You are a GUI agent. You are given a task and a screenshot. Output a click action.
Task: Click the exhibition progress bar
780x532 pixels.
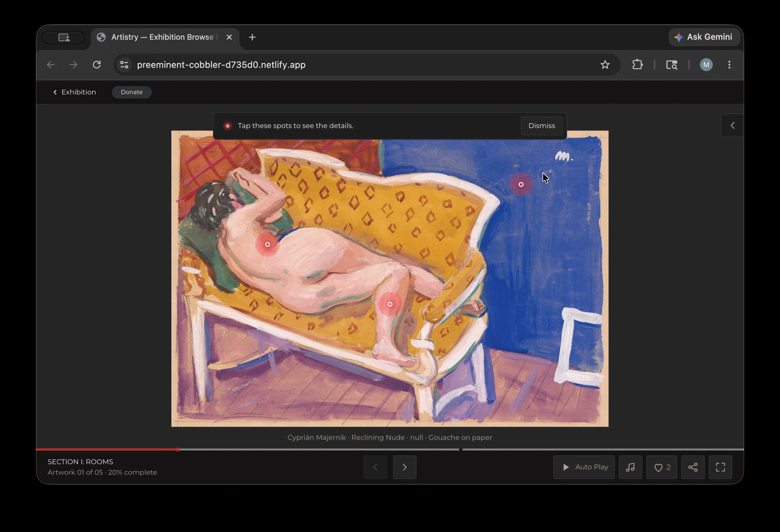coord(390,450)
